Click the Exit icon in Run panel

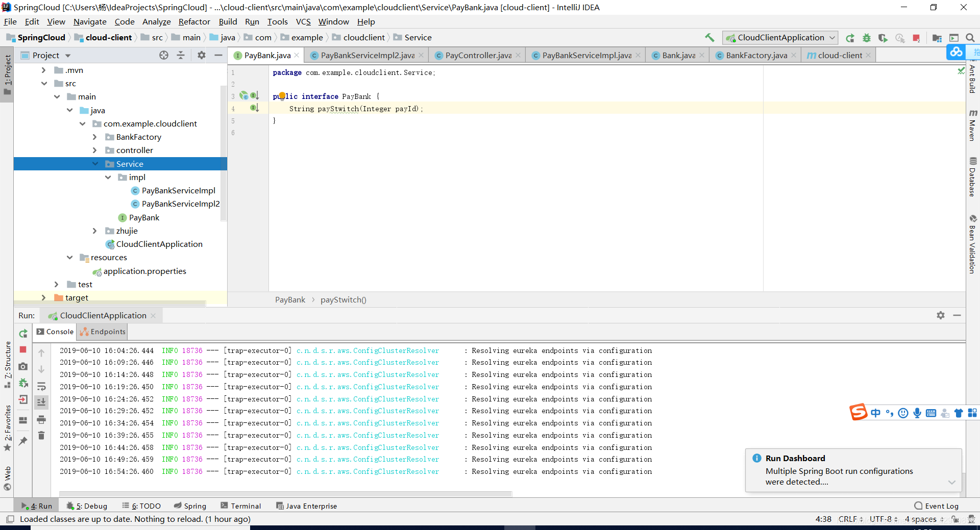(x=23, y=399)
